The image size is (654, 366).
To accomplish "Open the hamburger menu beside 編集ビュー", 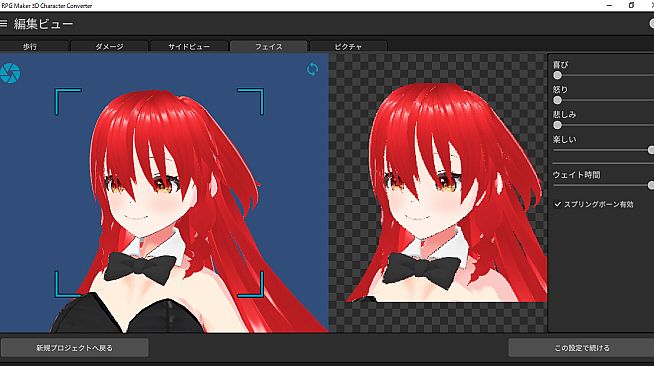I will [x=3, y=23].
